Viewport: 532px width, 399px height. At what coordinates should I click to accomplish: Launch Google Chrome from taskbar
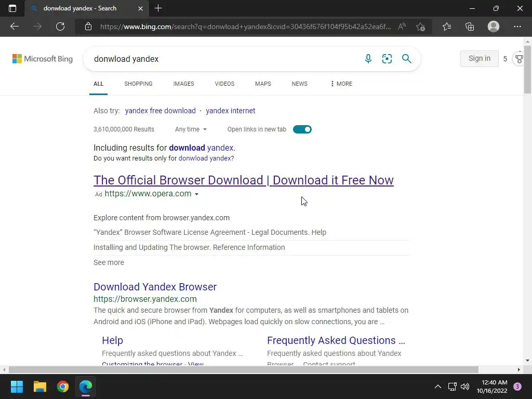[63, 387]
